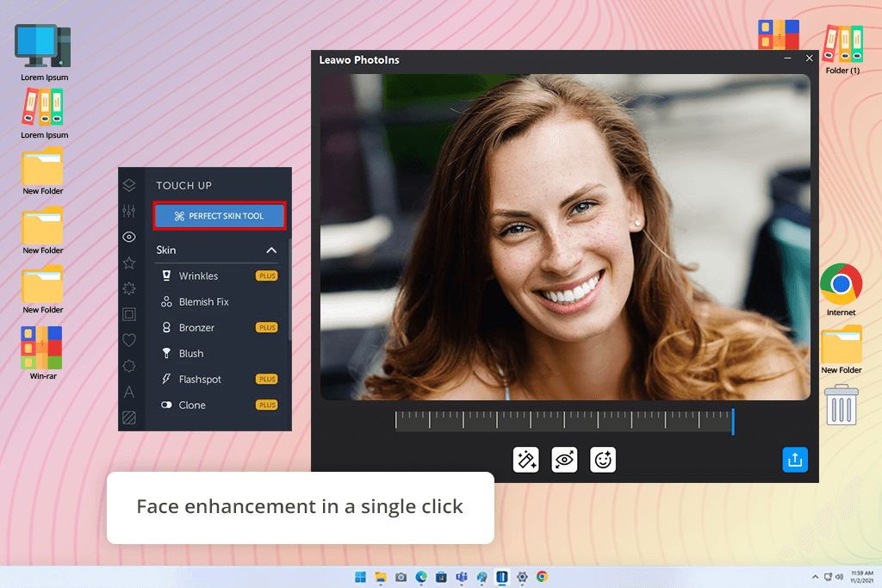The image size is (882, 588).
Task: Click the heart icon in sidebar
Action: tap(129, 340)
